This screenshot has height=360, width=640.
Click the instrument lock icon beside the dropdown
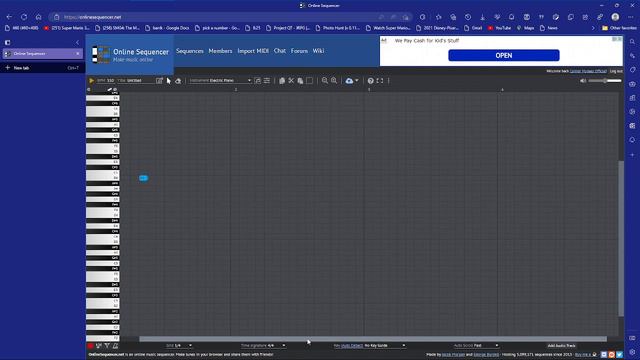(x=258, y=81)
